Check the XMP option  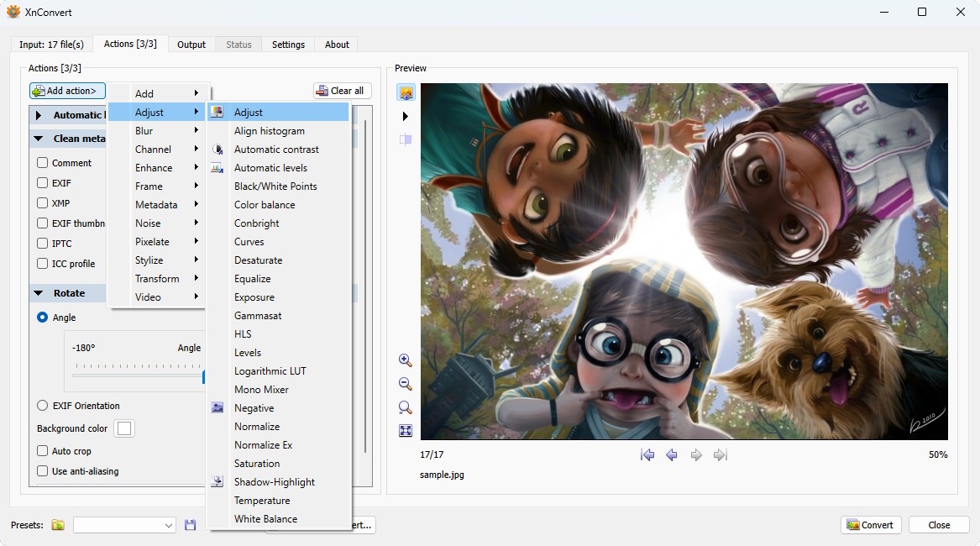click(43, 202)
